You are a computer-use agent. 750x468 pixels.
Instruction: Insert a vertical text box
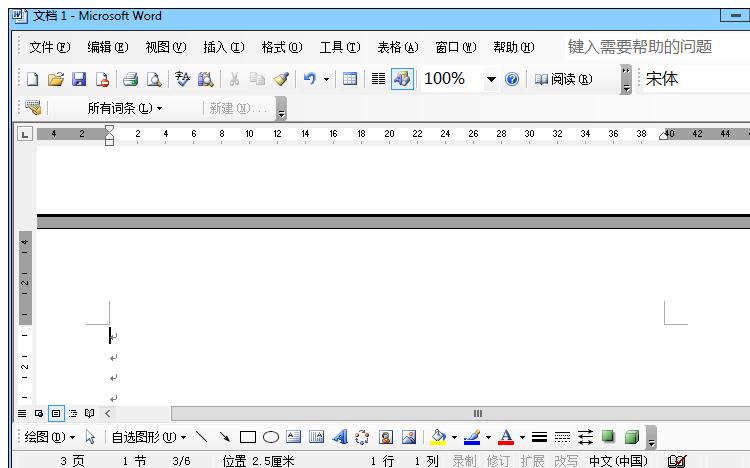(x=316, y=437)
